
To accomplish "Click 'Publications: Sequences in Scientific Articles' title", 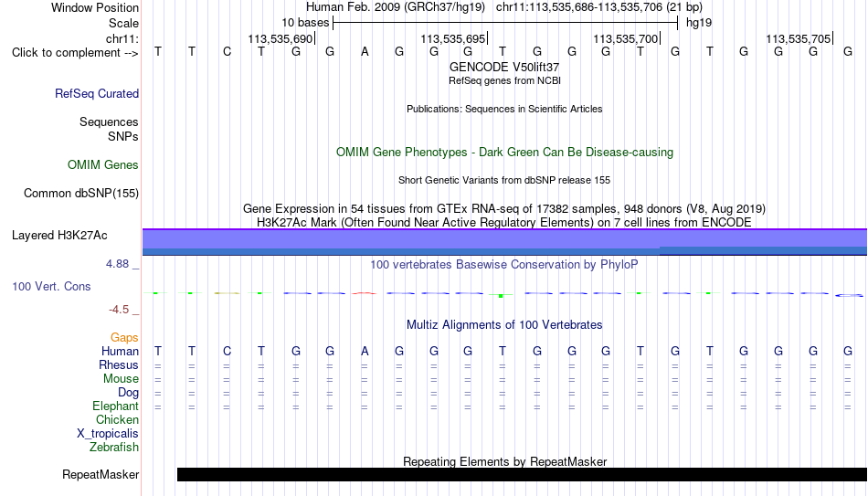I will [x=504, y=109].
